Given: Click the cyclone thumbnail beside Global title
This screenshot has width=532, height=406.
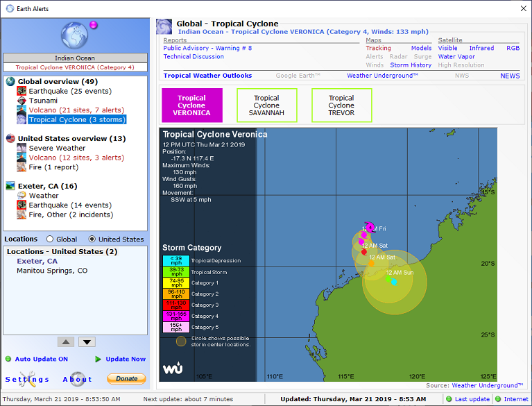Looking at the screenshot, I should pyautogui.click(x=164, y=27).
